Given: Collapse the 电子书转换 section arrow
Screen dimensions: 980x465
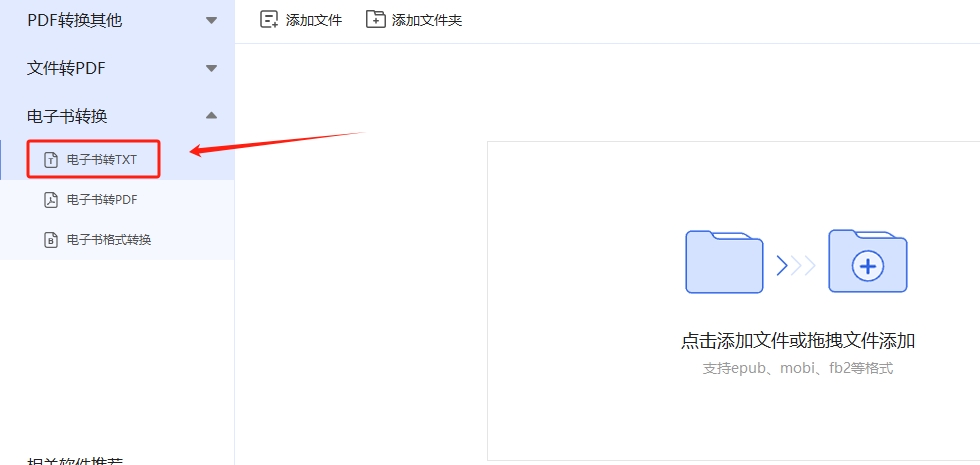Looking at the screenshot, I should pyautogui.click(x=211, y=116).
